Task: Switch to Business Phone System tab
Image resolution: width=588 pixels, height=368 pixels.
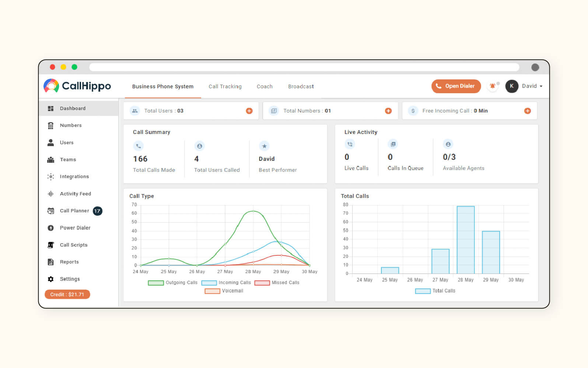Action: point(163,86)
